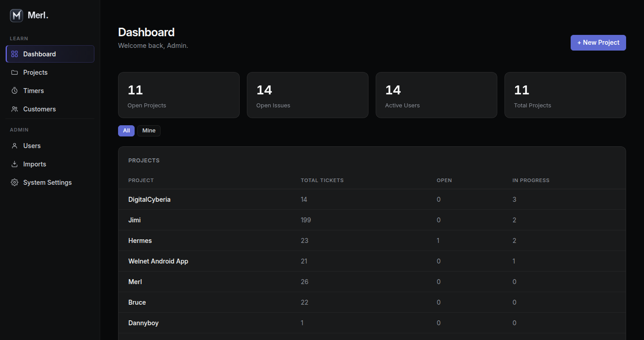Click Bruce's total tickets value 22
This screenshot has height=340, width=644.
[305, 302]
